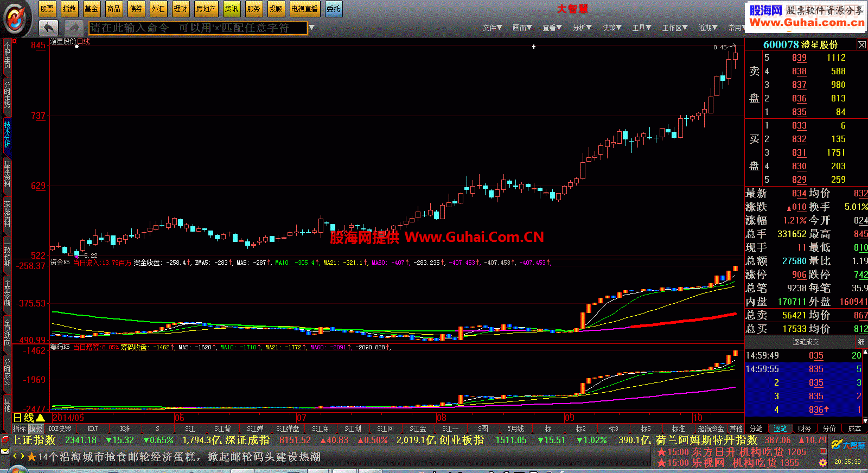Click the command input field
868x473 pixels.
tap(198, 28)
